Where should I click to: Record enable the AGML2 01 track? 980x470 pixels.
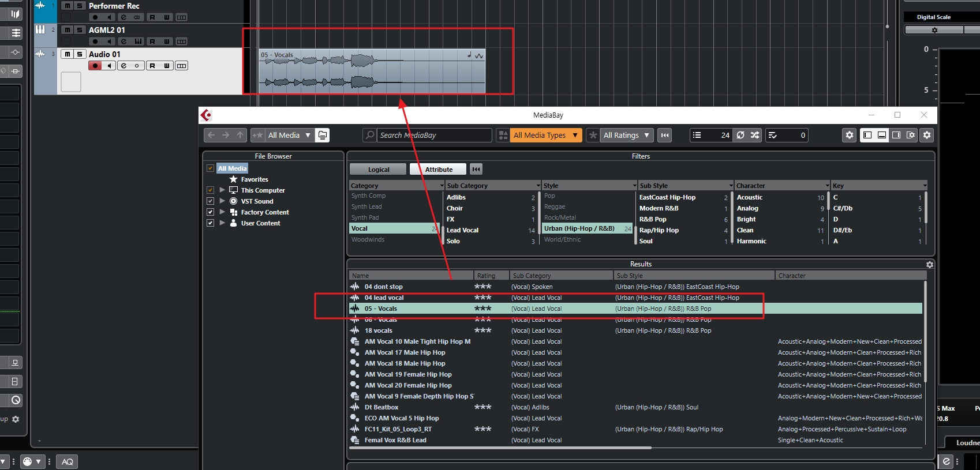coord(95,42)
